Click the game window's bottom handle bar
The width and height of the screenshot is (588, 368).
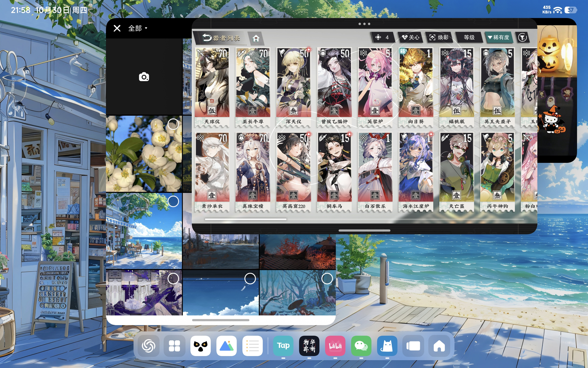pos(364,230)
